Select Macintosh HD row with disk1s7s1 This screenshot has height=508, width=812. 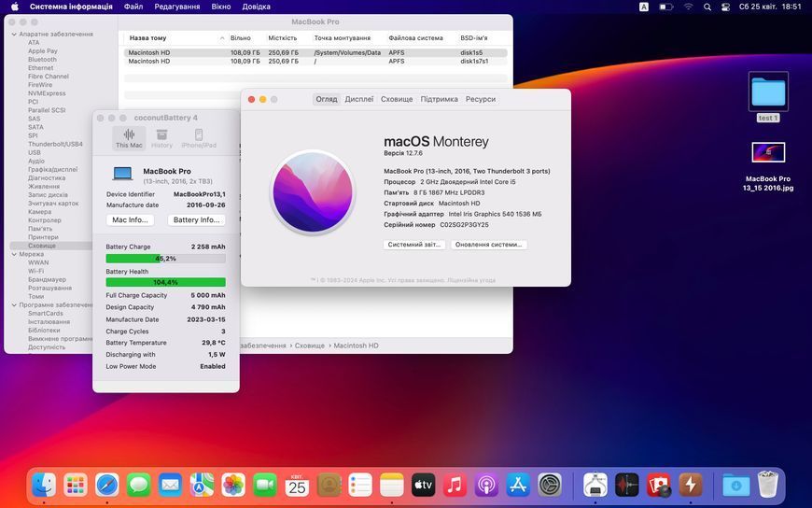click(x=315, y=62)
